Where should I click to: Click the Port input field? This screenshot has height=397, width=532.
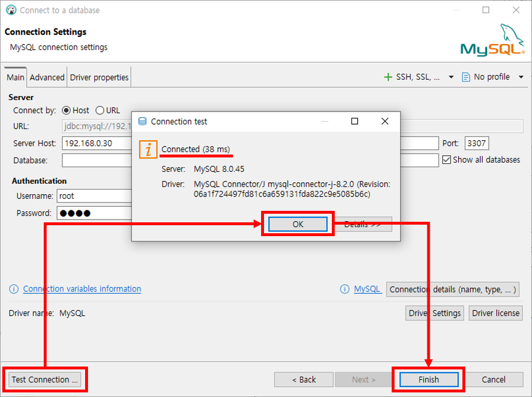(x=476, y=143)
